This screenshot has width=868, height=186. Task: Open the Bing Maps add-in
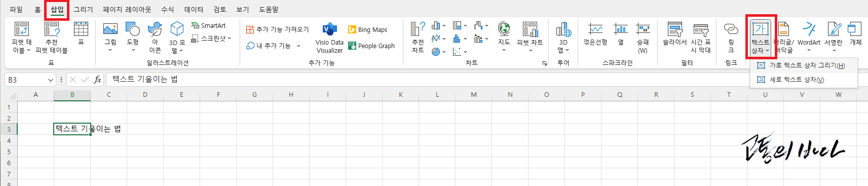point(367,30)
